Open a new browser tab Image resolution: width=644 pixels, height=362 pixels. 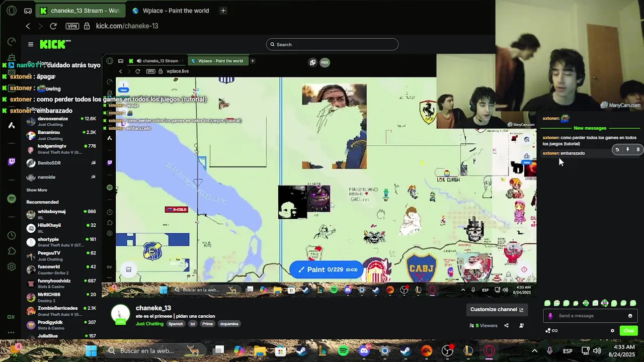click(x=223, y=11)
